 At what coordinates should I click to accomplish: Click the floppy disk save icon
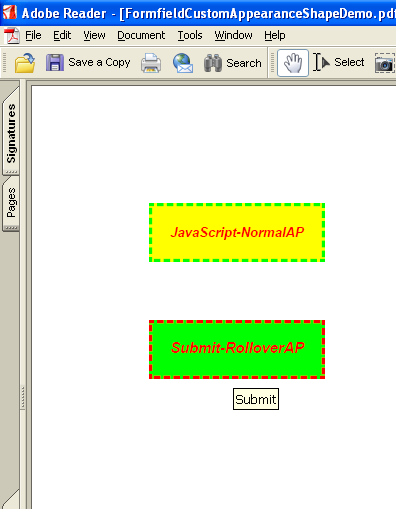(55, 62)
